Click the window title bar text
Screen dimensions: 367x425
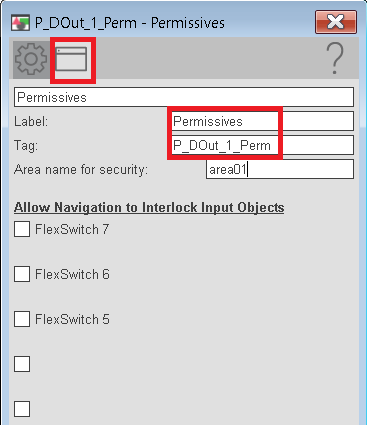click(130, 23)
